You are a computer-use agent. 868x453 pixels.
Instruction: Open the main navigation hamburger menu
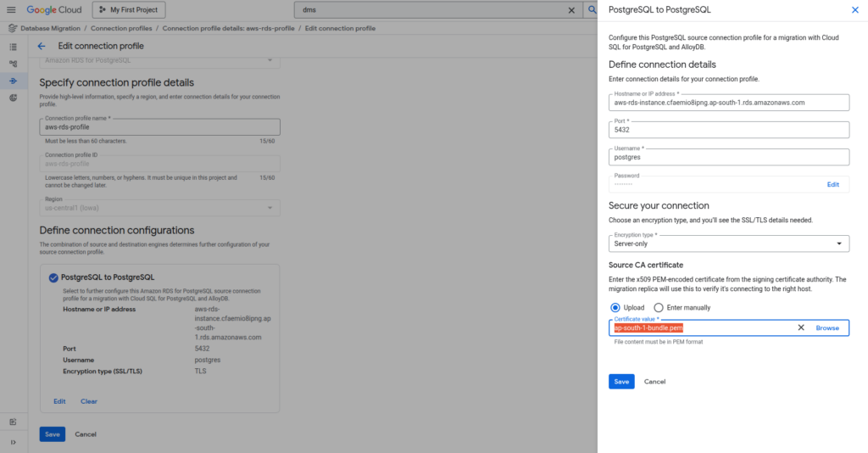coord(11,10)
